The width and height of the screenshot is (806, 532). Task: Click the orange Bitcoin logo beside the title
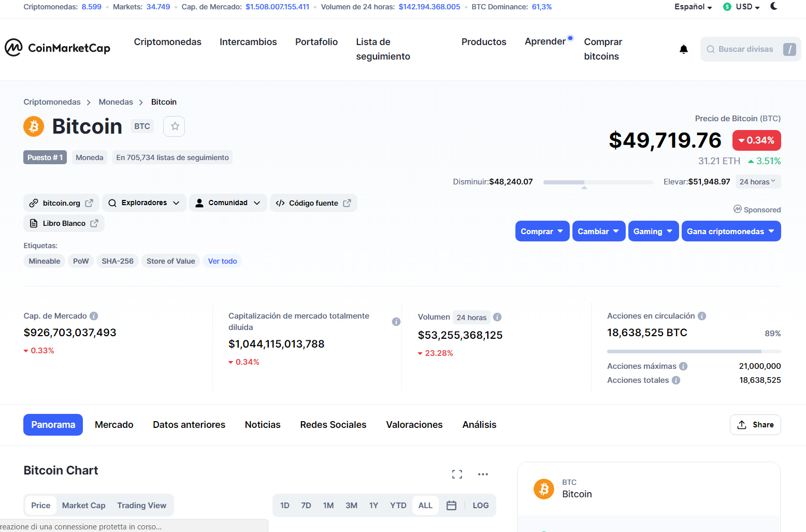click(34, 126)
